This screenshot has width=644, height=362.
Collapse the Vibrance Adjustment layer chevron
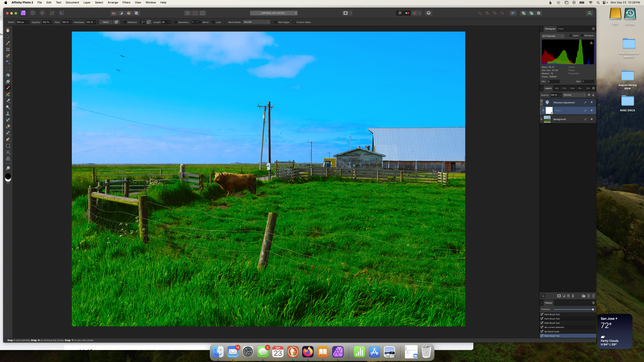point(541,104)
